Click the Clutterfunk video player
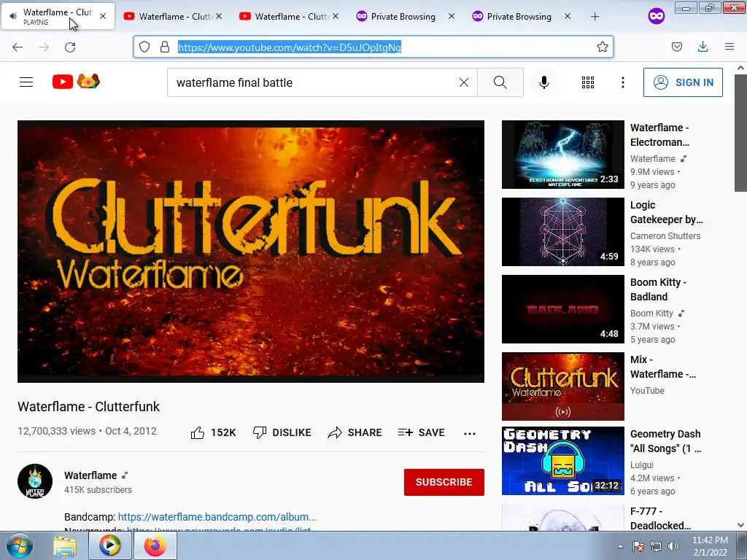The width and height of the screenshot is (747, 560). pyautogui.click(x=251, y=252)
